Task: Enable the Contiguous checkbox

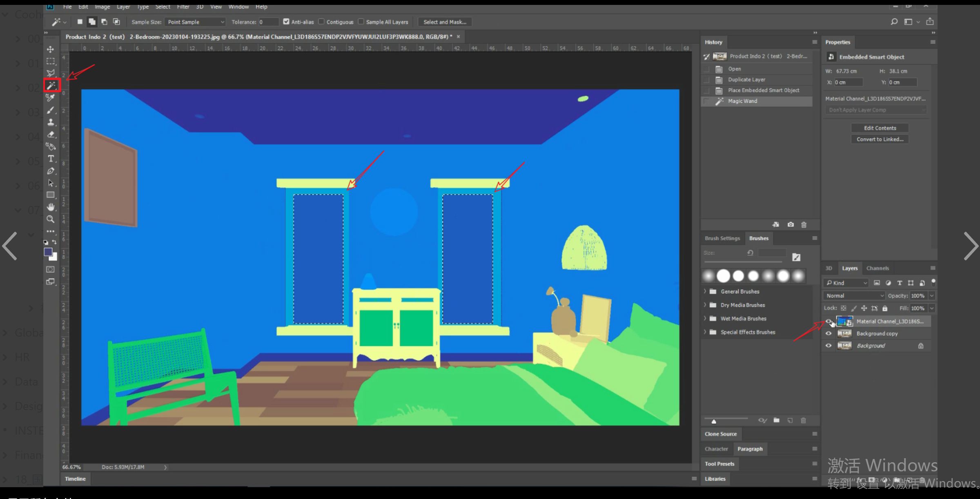Action: coord(321,22)
